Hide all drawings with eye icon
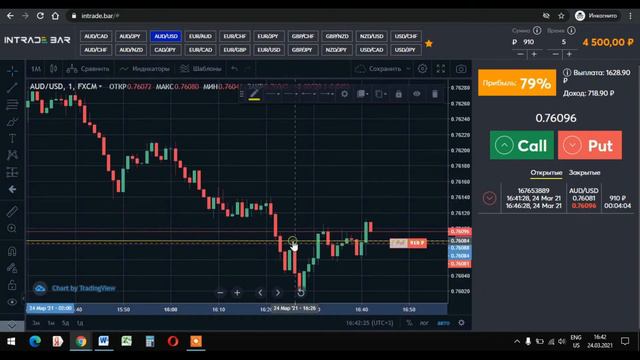The image size is (640, 360). point(12,302)
